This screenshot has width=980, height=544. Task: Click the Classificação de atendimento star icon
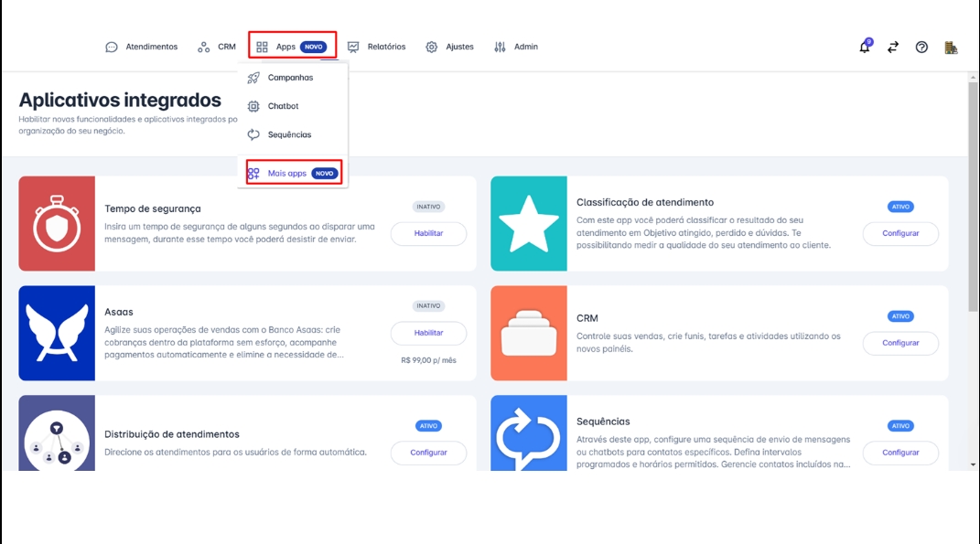coord(528,224)
